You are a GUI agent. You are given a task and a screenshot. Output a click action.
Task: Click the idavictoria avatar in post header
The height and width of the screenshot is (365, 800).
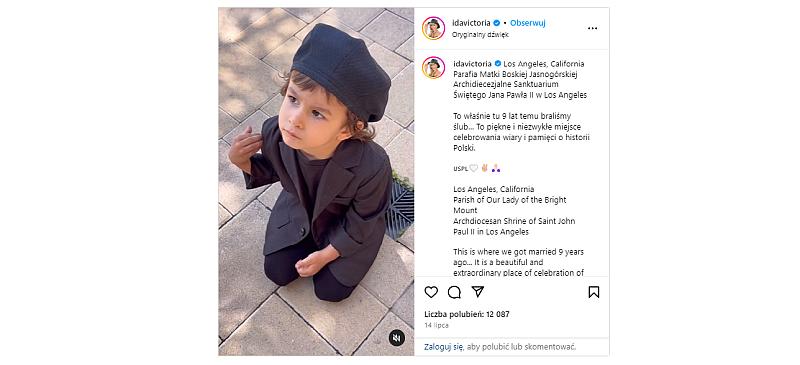(434, 28)
